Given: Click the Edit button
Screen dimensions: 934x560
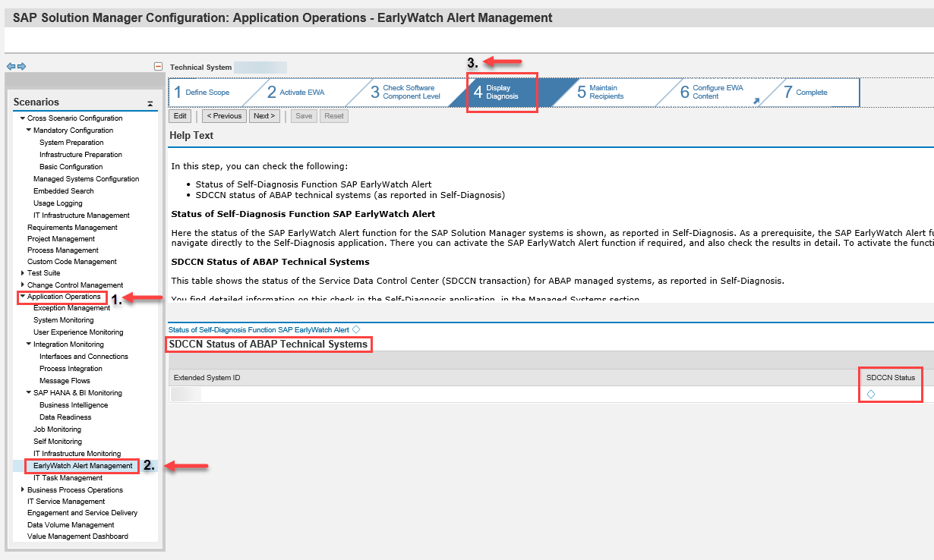Looking at the screenshot, I should point(180,116).
